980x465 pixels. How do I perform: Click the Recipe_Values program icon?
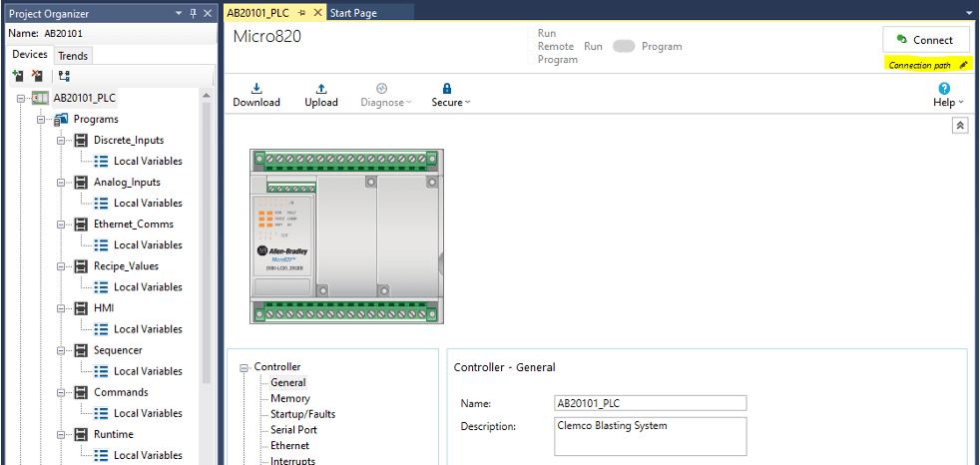(81, 266)
